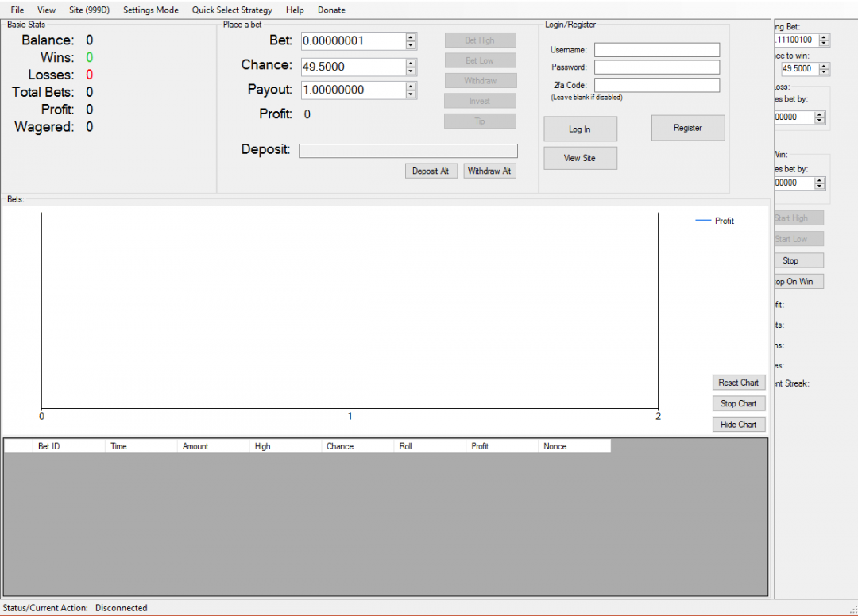Open the File menu

click(x=17, y=10)
